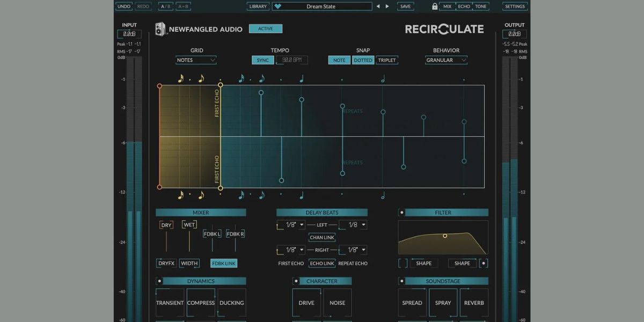Image resolution: width=644 pixels, height=322 pixels.
Task: Enable TRIPLET snap mode
Action: pyautogui.click(x=387, y=60)
